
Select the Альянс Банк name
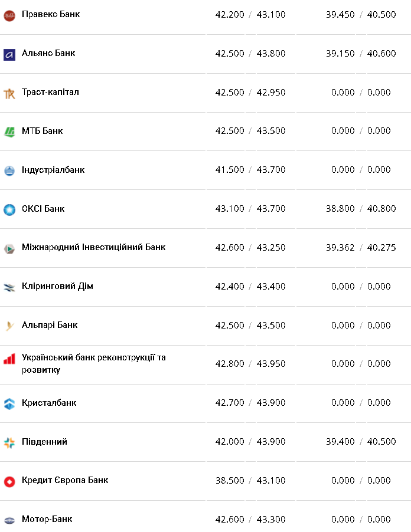tap(48, 53)
